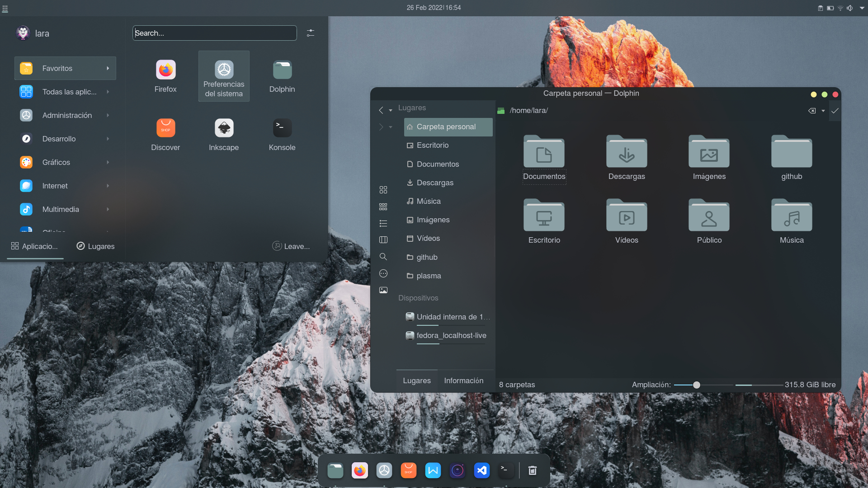This screenshot has width=868, height=488.
Task: Switch Dolphin to icons view mode
Action: coord(383,190)
